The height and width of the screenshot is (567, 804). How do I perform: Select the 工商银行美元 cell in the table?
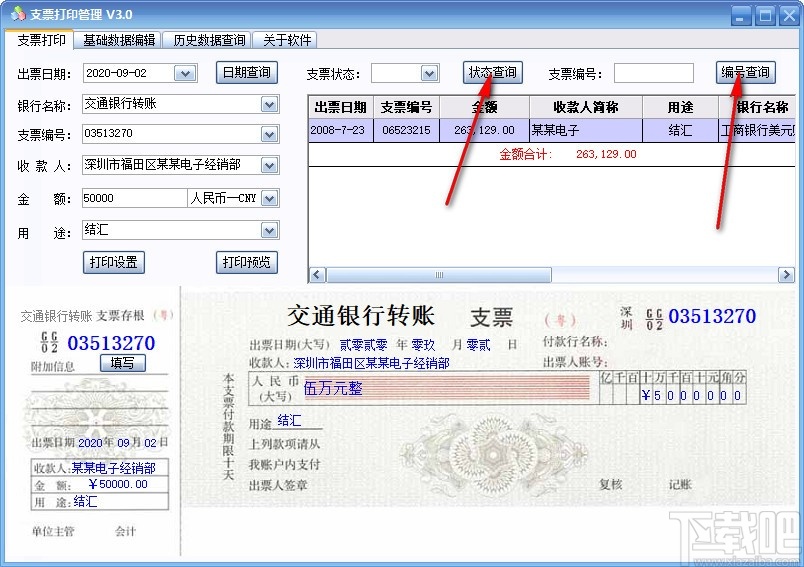757,130
